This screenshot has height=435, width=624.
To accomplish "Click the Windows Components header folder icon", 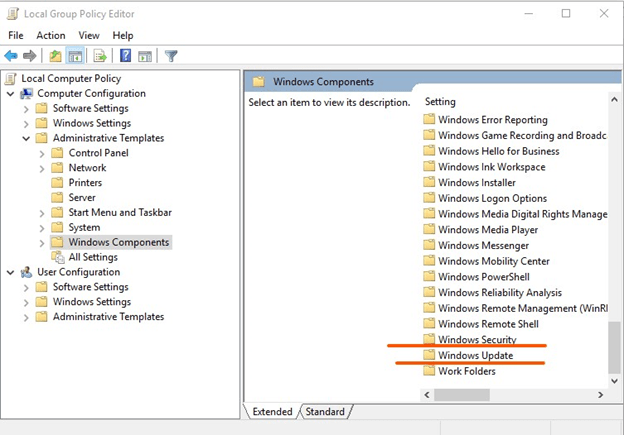I will pyautogui.click(x=259, y=82).
